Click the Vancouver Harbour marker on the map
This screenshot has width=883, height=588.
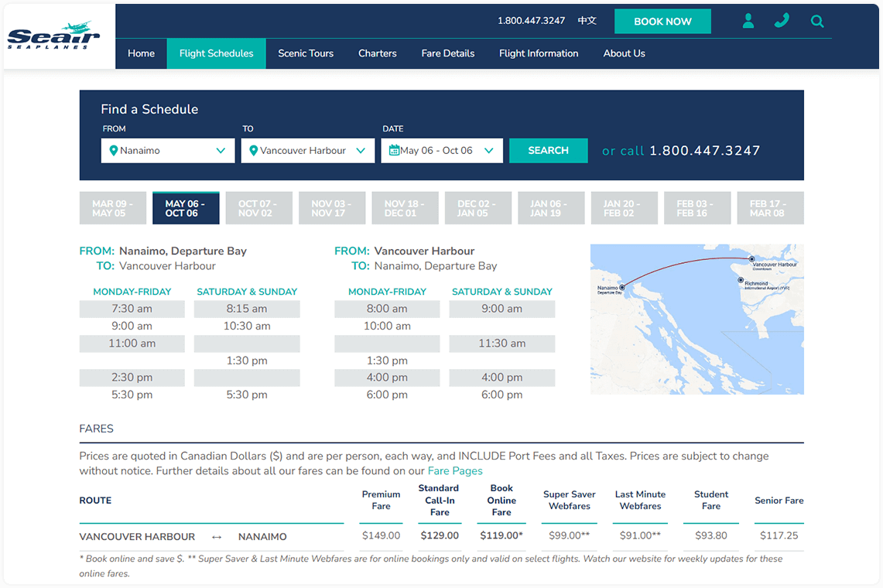751,259
